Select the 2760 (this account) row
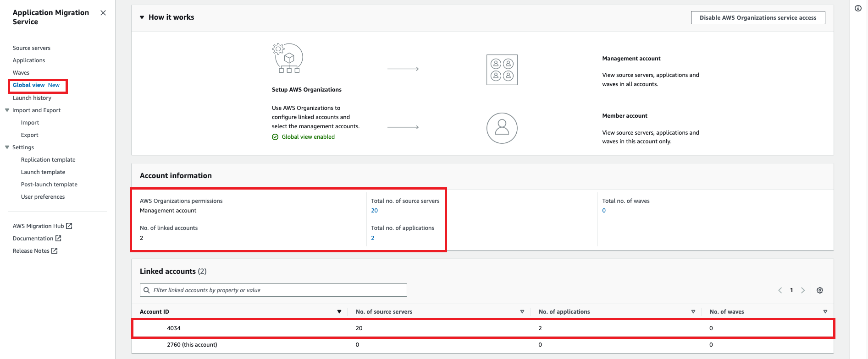 point(482,345)
